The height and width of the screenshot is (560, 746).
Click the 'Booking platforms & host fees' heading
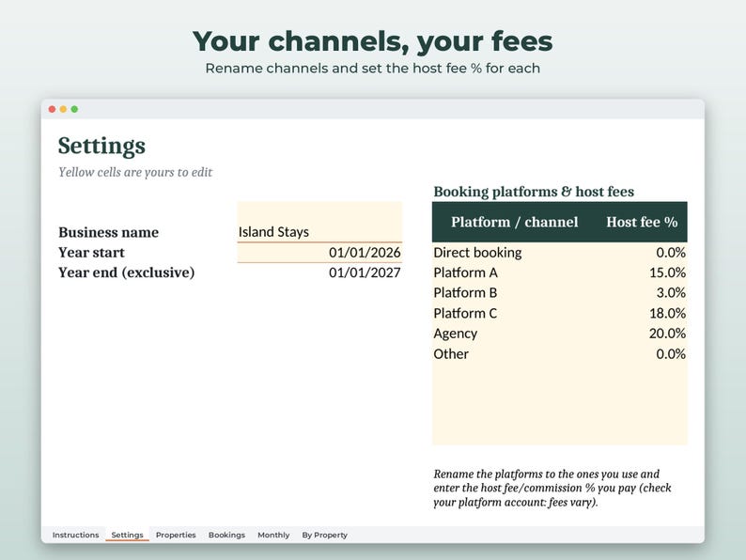click(x=534, y=192)
